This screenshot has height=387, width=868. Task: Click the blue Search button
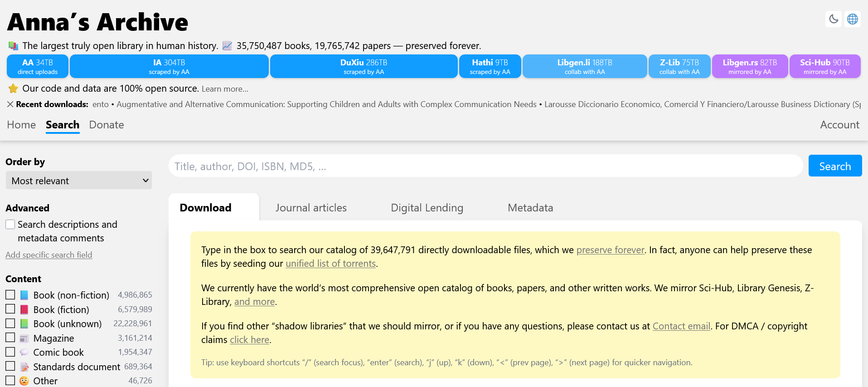click(x=835, y=166)
